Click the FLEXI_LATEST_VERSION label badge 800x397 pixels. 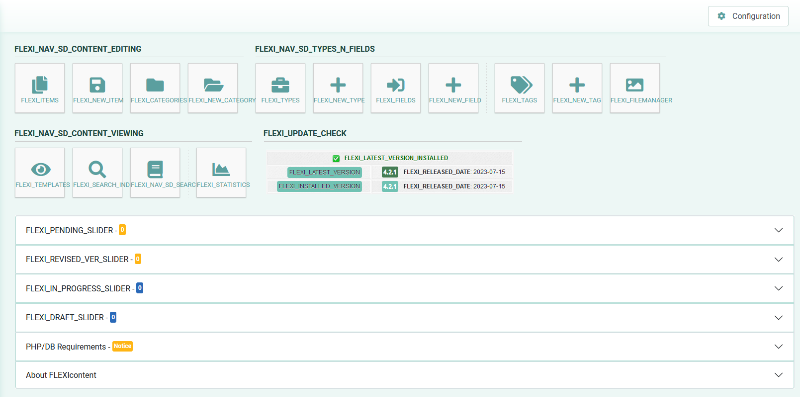click(324, 172)
